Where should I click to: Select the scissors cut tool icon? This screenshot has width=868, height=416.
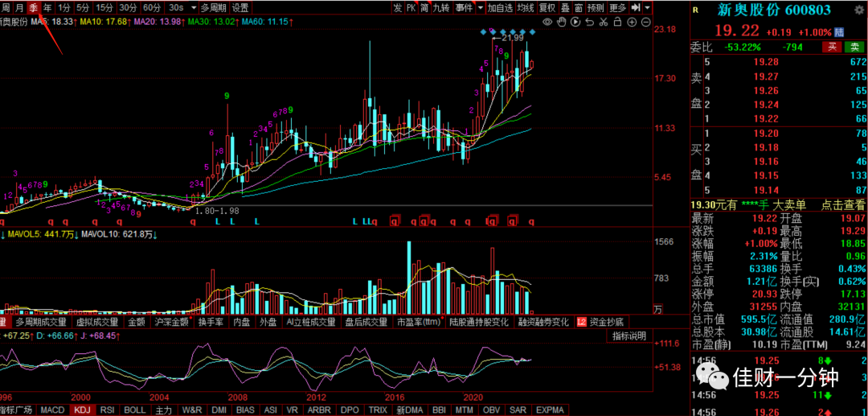coord(604,23)
